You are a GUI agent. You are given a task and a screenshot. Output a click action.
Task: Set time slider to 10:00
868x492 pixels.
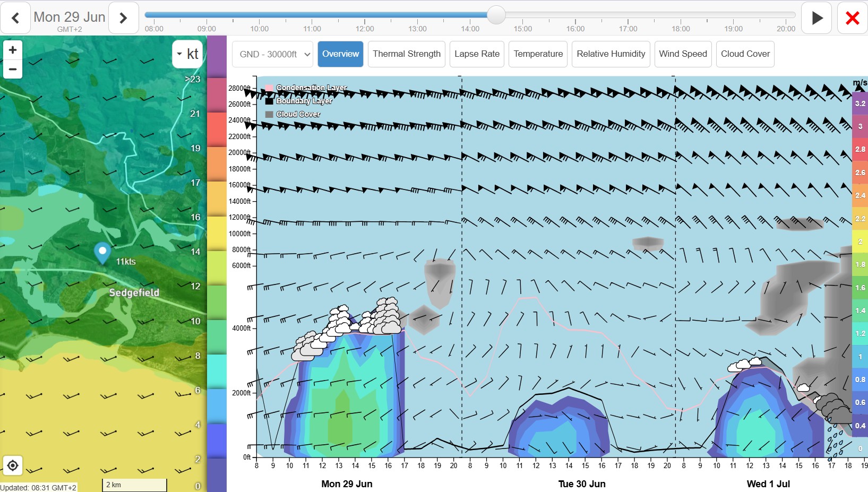[x=259, y=15]
